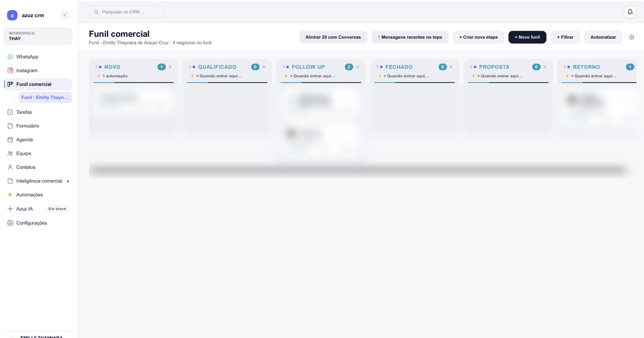Remove the NOVO stage with its X
This screenshot has height=338, width=644.
click(170, 67)
